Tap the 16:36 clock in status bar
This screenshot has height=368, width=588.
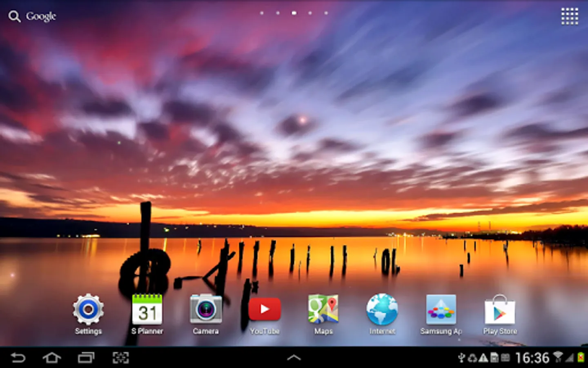pos(532,358)
